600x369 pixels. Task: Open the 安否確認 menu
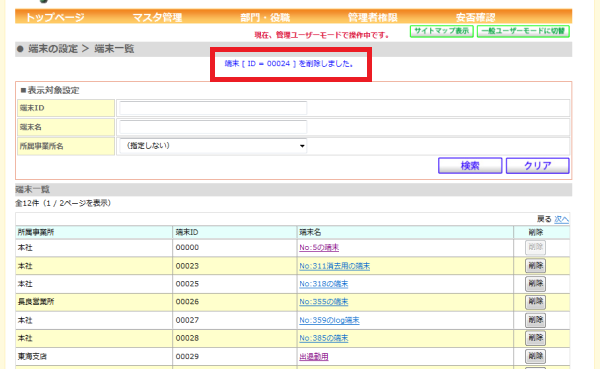point(475,18)
